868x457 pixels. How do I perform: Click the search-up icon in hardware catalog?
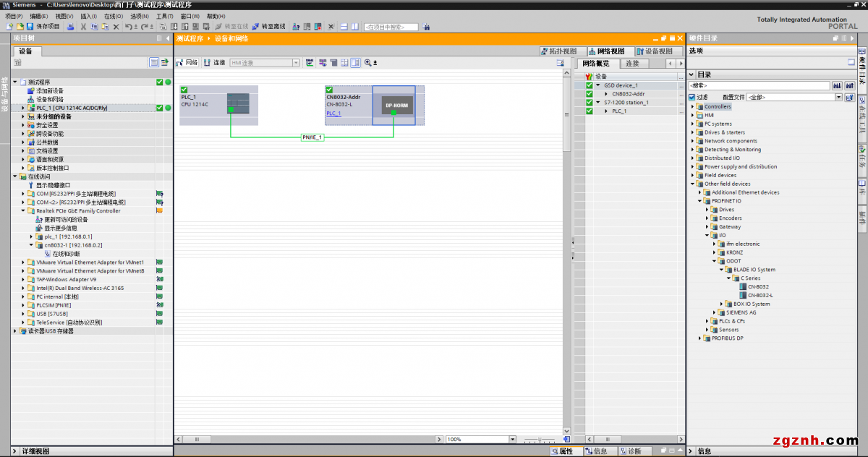pos(849,85)
